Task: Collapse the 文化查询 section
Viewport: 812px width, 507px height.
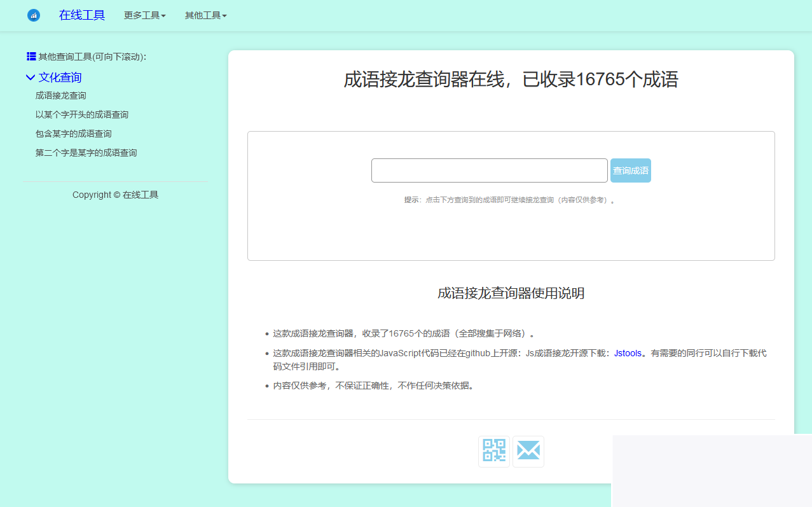Action: pyautogui.click(x=60, y=77)
